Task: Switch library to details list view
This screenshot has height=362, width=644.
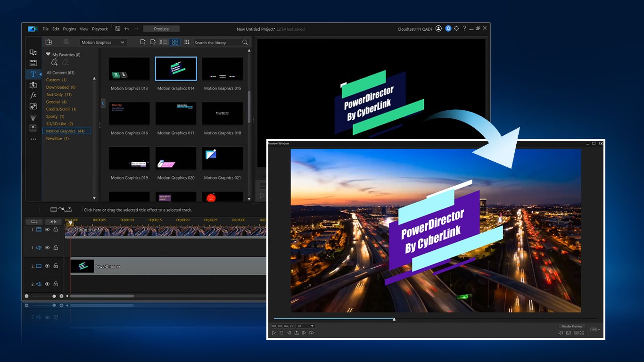Action: point(164,42)
